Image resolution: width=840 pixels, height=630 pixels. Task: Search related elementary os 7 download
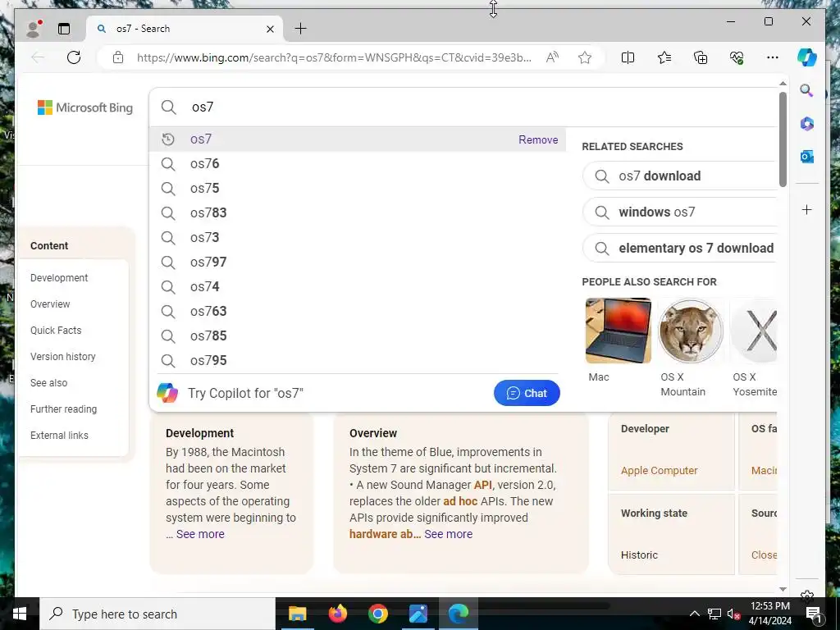coord(679,249)
